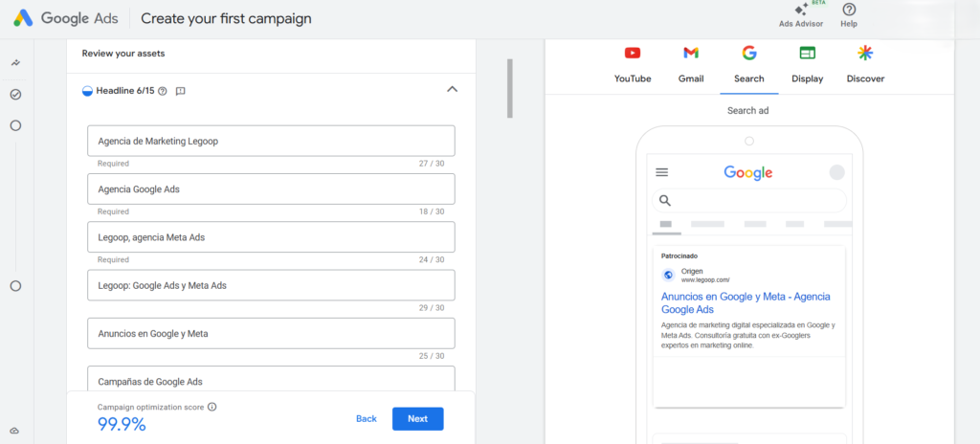Collapse the Headline section chevron
This screenshot has height=444, width=980.
453,90
